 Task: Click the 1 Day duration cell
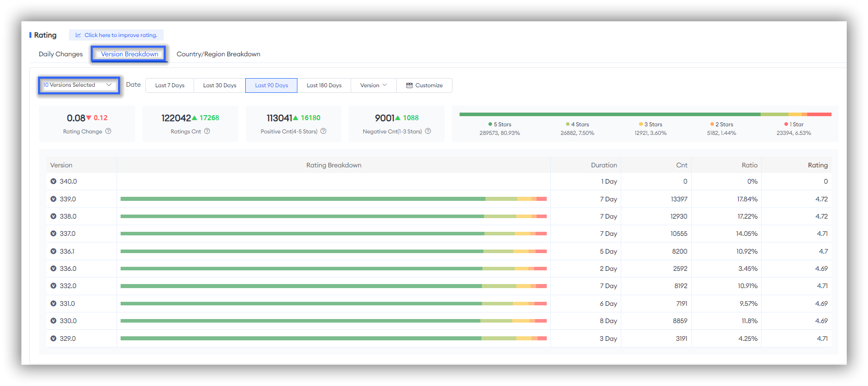[609, 181]
